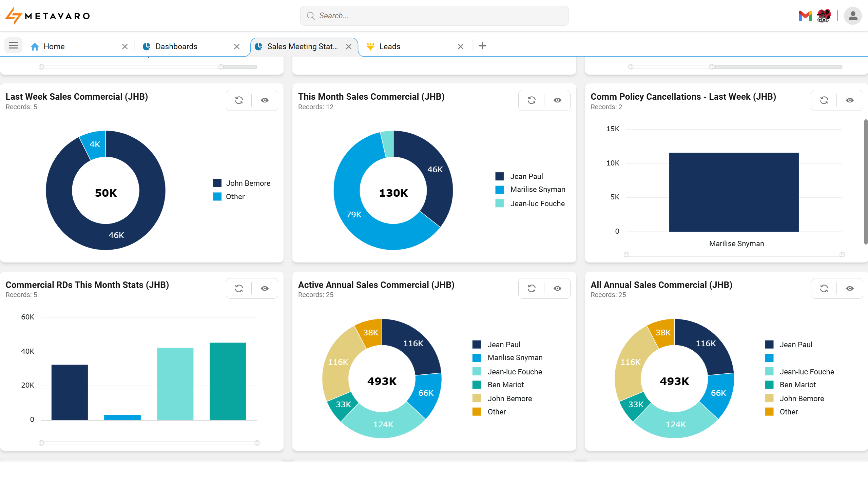Refresh Commercial RDs This Month Stats

coord(239,289)
